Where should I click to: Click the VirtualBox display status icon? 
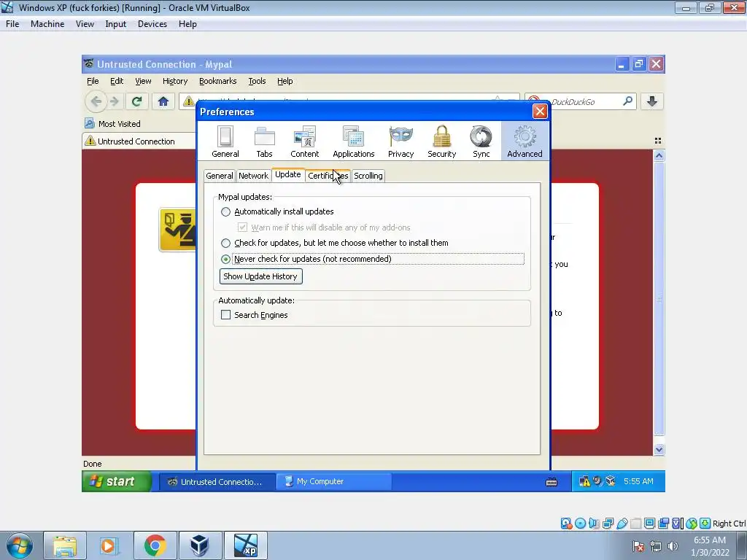pyautogui.click(x=649, y=524)
